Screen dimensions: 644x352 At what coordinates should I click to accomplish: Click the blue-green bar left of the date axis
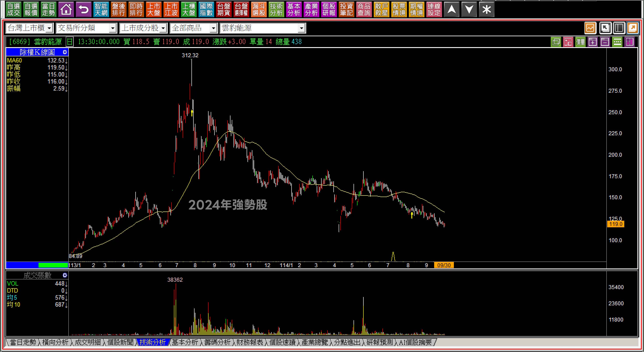37,265
